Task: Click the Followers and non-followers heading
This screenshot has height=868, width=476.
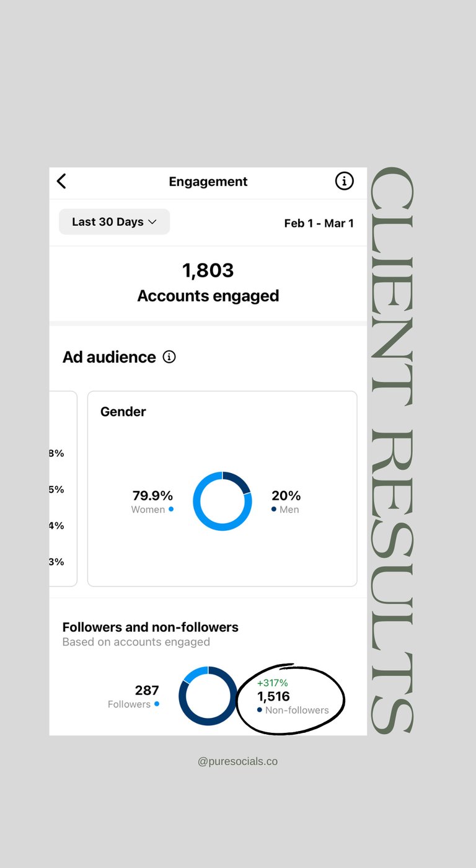Action: 150,627
